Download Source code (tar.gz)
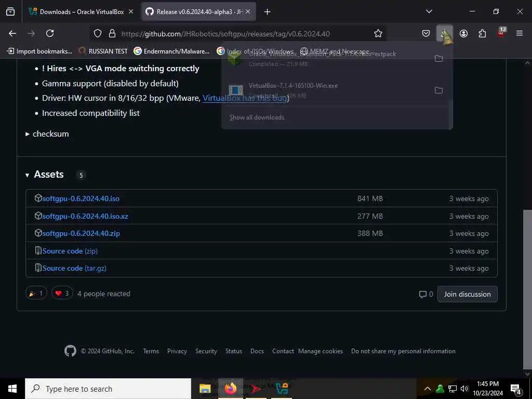This screenshot has height=399, width=532. coord(74,269)
